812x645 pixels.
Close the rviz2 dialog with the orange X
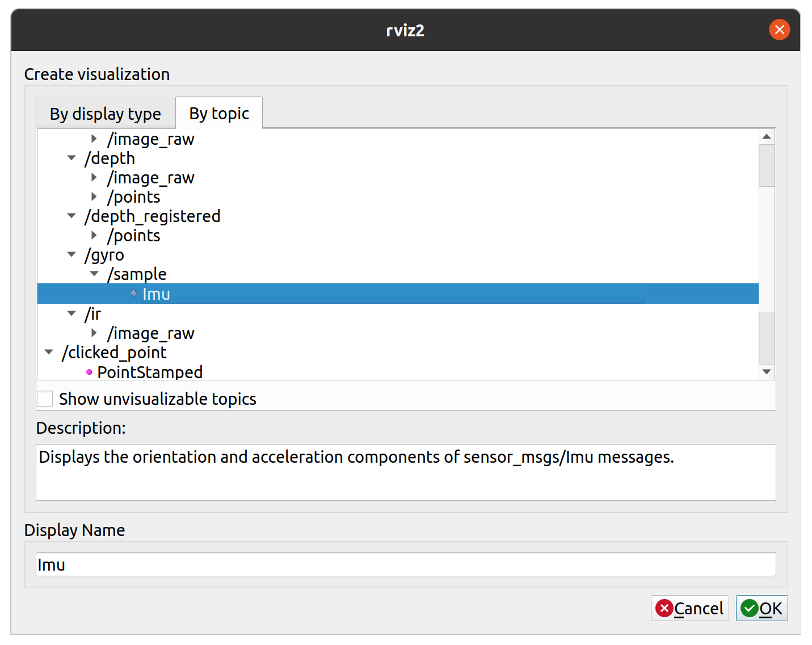779,30
